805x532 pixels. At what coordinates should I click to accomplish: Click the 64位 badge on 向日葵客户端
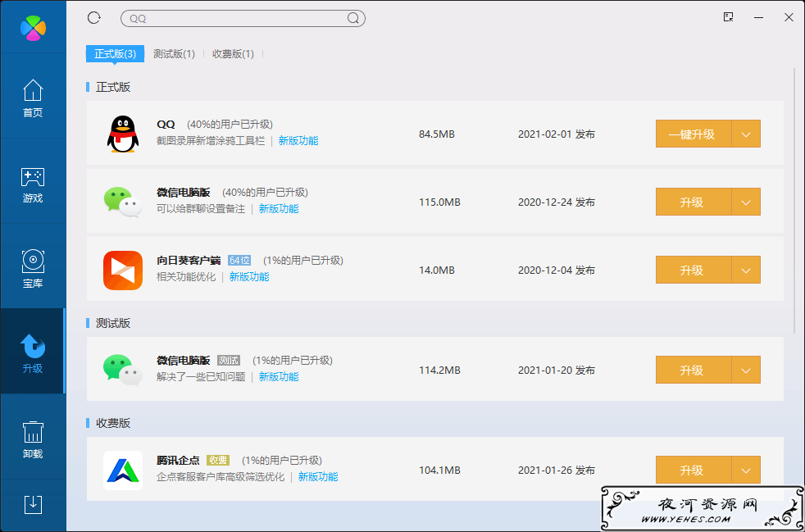[239, 261]
